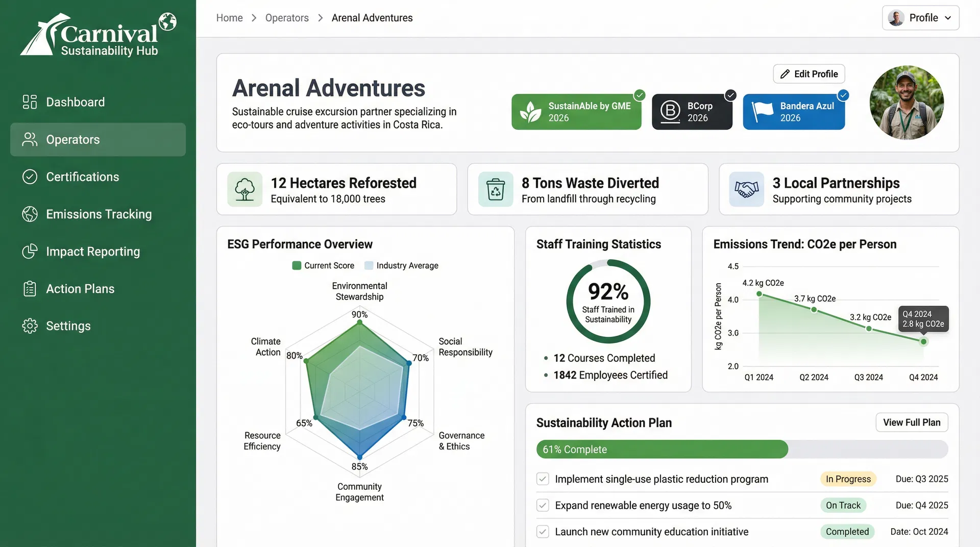Click the Settings gear icon
This screenshot has width=980, height=547.
[30, 326]
